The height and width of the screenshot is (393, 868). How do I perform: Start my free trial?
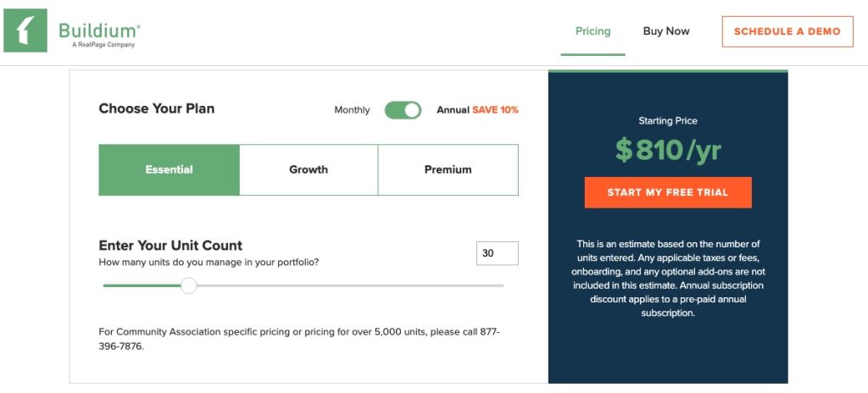point(667,192)
